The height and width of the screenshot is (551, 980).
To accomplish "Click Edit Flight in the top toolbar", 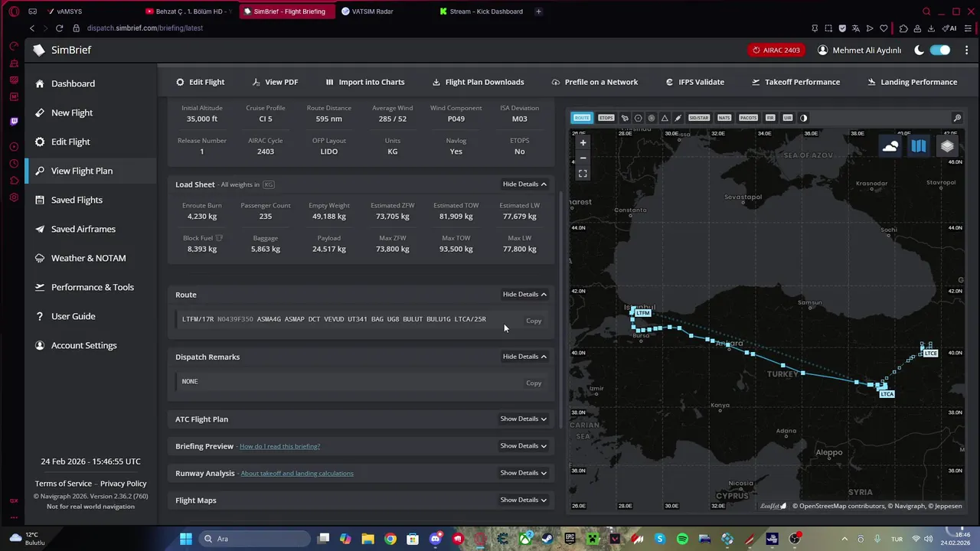I will pyautogui.click(x=200, y=82).
